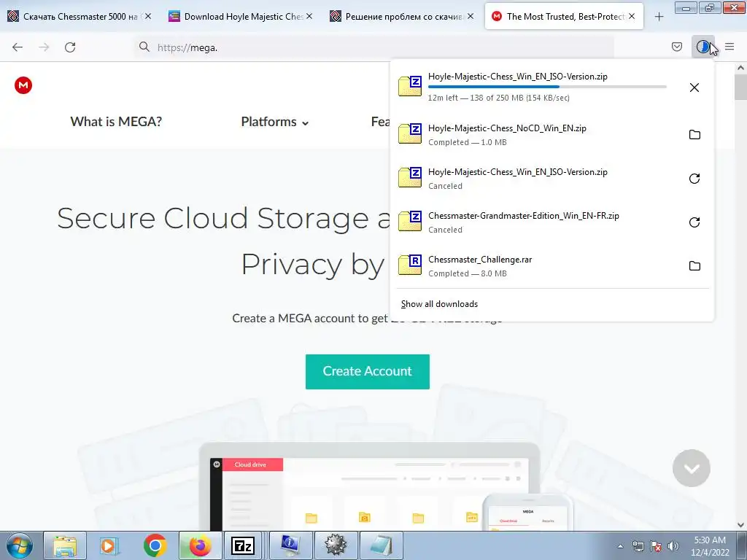747x560 pixels.
Task: Select the Chessmaster-Grandmaster-Edition_Win_EN-FR.zip entry name
Action: point(524,216)
